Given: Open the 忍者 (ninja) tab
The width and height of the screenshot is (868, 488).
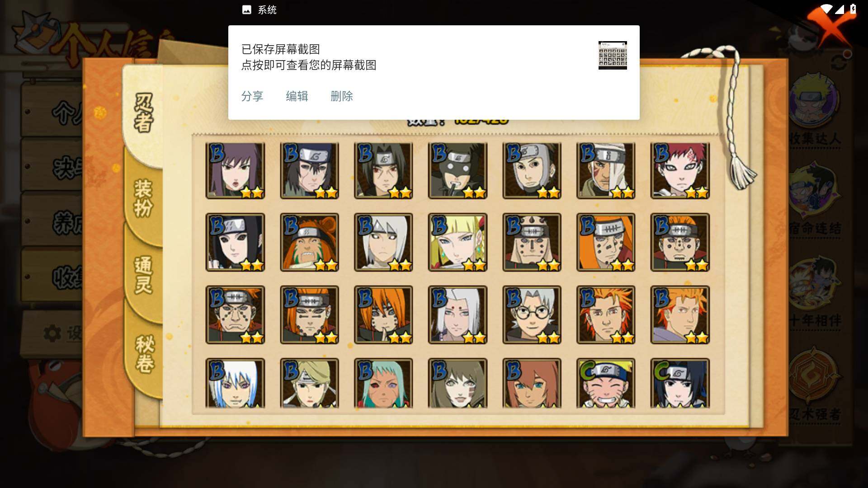Looking at the screenshot, I should point(143,113).
